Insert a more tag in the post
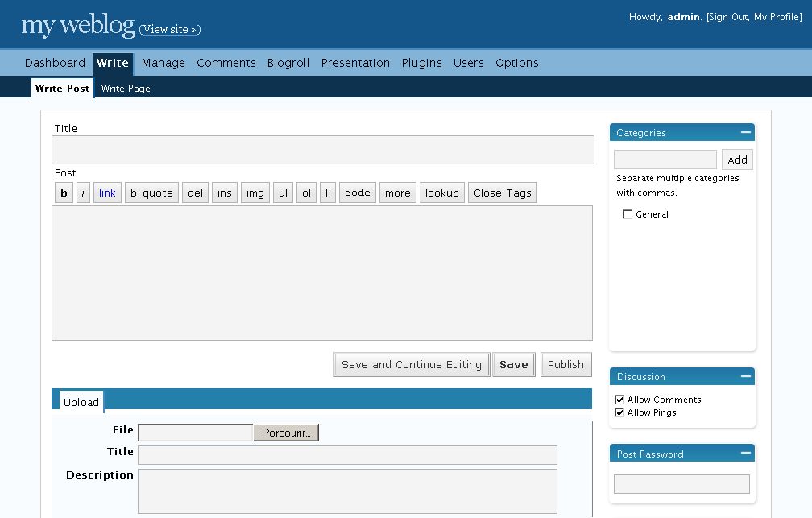 tap(397, 193)
